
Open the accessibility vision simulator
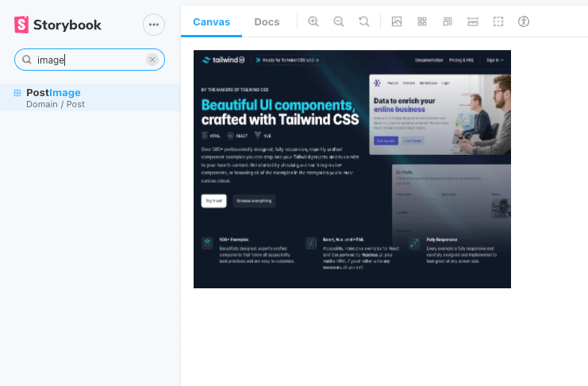(x=524, y=21)
